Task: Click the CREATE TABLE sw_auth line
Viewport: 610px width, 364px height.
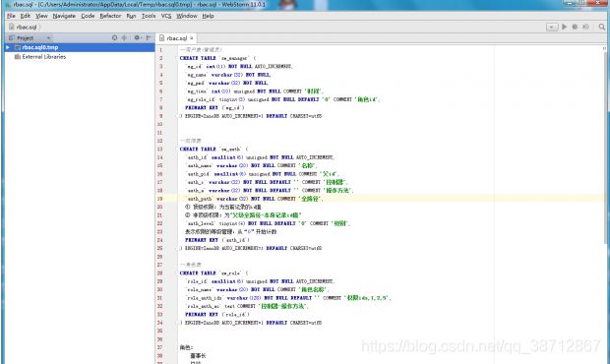Action: point(213,150)
